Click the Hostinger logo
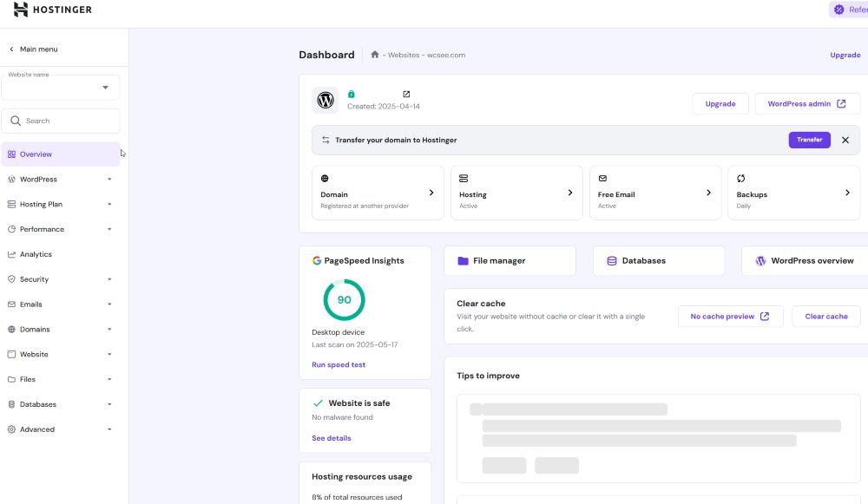 pyautogui.click(x=53, y=10)
